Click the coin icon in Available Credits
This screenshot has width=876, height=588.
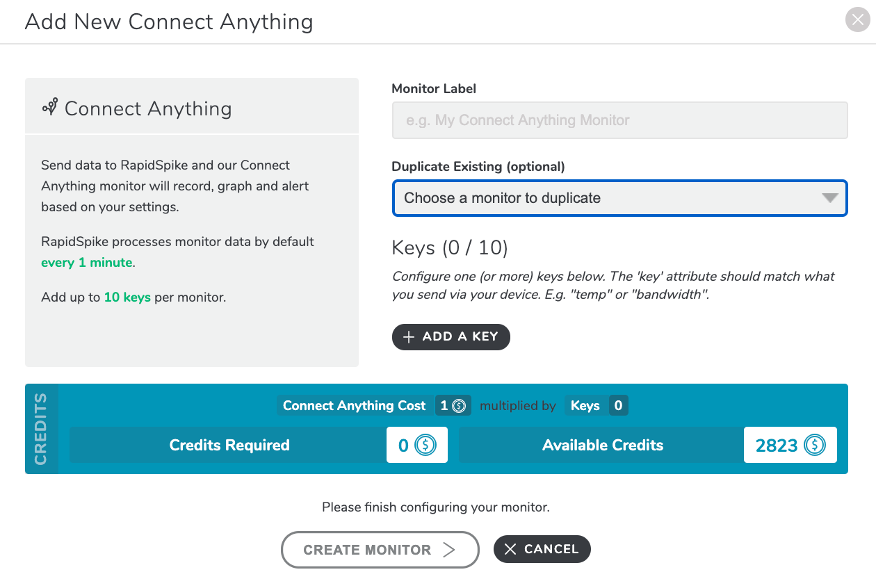(814, 445)
